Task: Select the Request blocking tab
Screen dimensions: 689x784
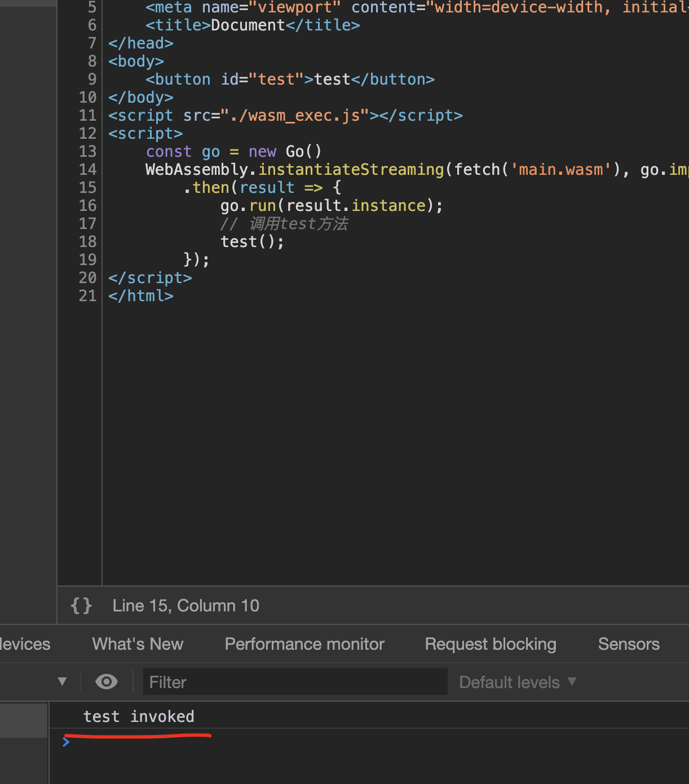Action: 491,644
